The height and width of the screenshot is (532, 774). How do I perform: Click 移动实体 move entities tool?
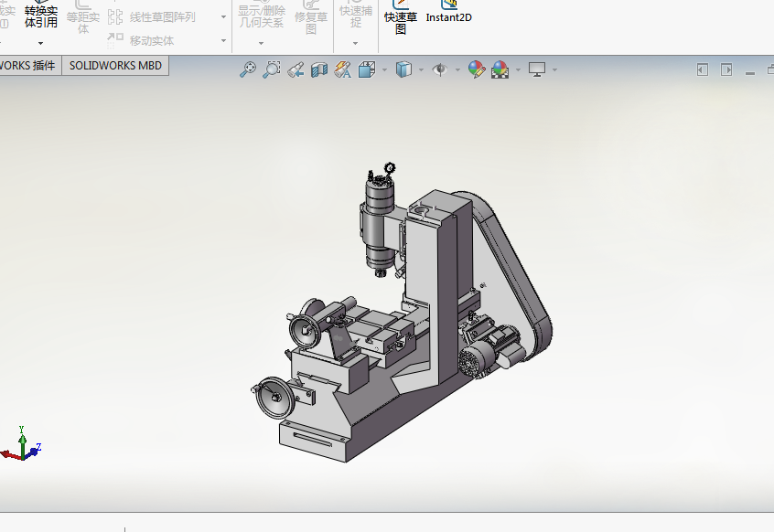(x=141, y=40)
